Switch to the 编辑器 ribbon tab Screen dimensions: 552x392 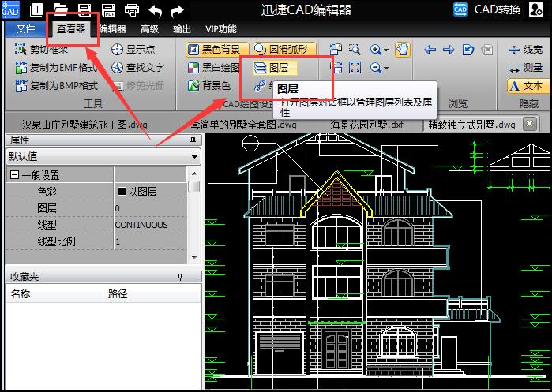point(113,29)
